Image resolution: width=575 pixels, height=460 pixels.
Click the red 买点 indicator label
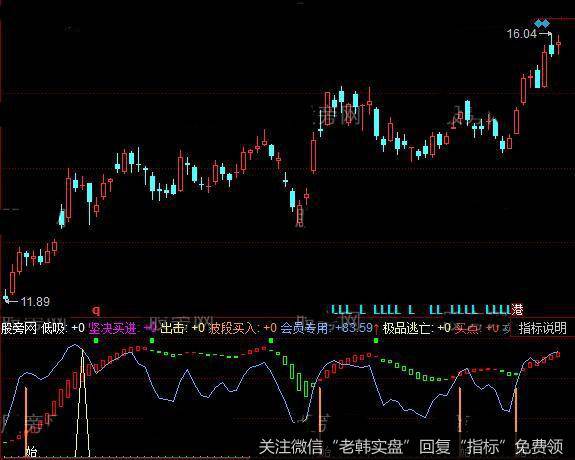pos(467,328)
